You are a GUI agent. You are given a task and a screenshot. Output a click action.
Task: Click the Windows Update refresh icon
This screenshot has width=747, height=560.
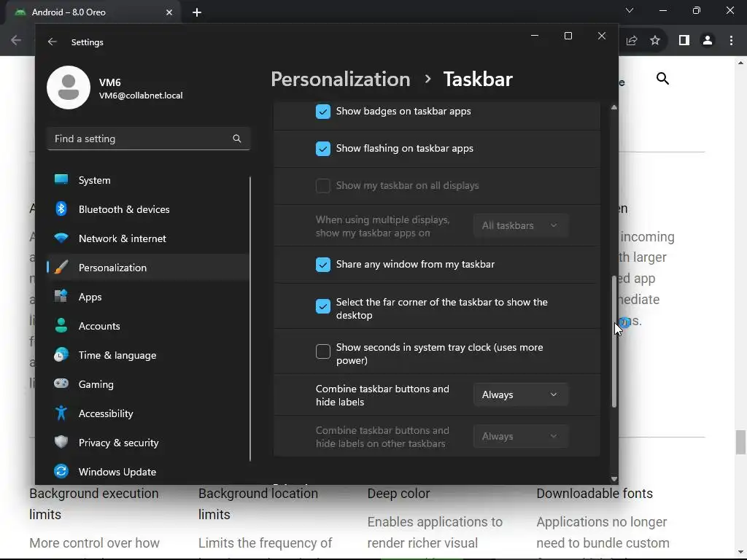click(61, 472)
